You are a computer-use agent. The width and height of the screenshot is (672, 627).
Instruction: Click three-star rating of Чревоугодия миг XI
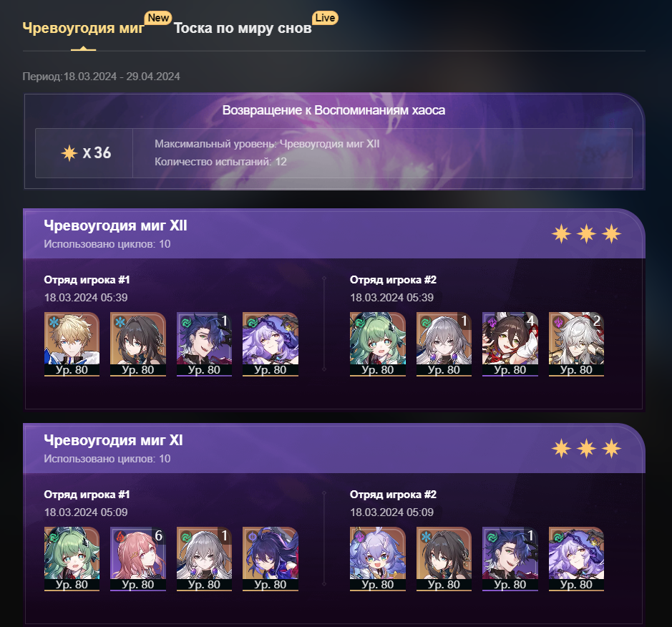click(x=586, y=449)
